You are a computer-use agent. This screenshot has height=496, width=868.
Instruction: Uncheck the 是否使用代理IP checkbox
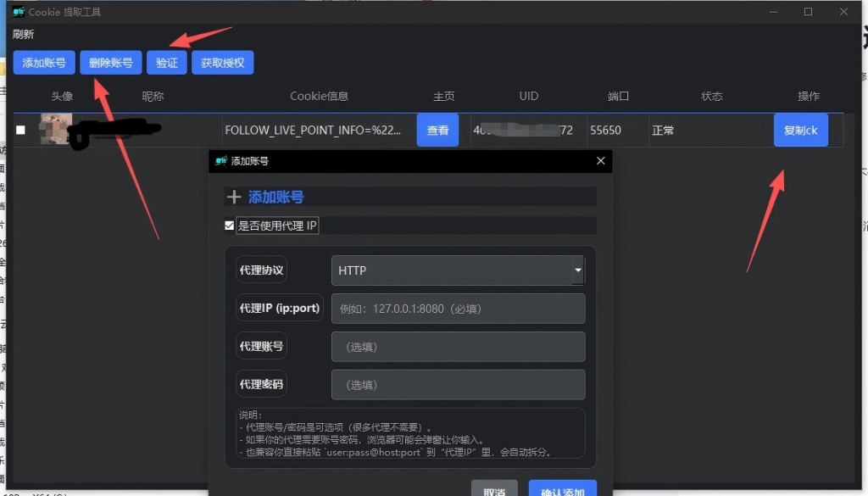229,225
